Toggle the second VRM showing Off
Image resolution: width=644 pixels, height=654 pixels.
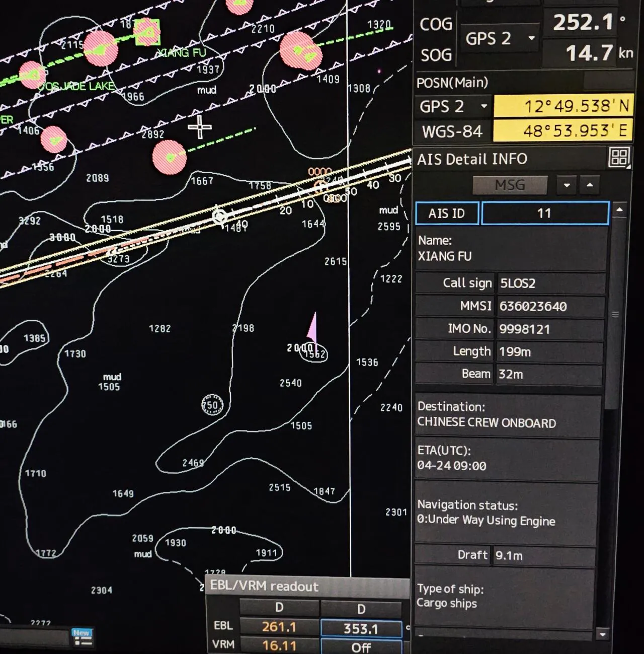click(361, 647)
